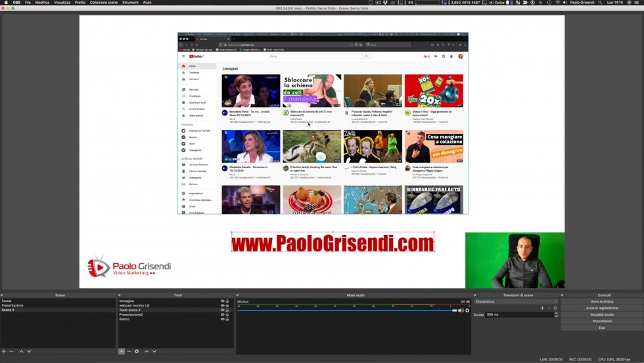
Task: Open volume control in menu bar
Action: coord(565,3)
